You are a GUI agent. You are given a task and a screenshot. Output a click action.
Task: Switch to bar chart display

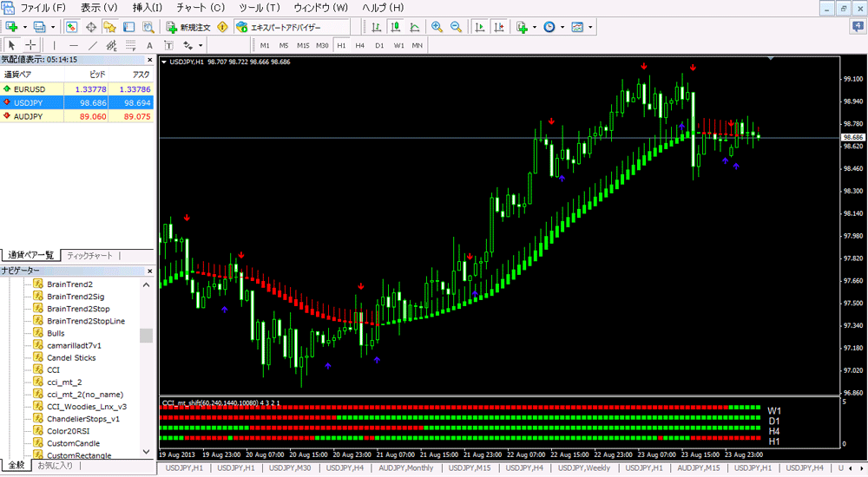tap(377, 27)
